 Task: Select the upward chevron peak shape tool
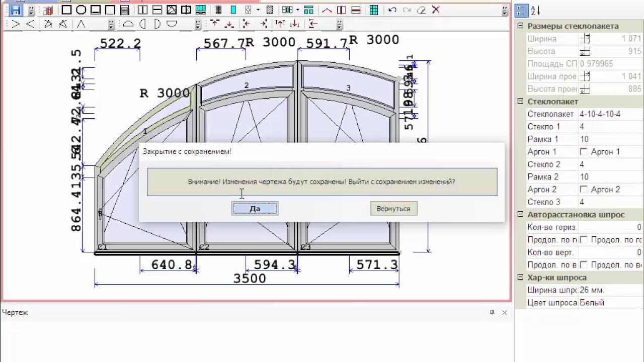click(x=81, y=24)
